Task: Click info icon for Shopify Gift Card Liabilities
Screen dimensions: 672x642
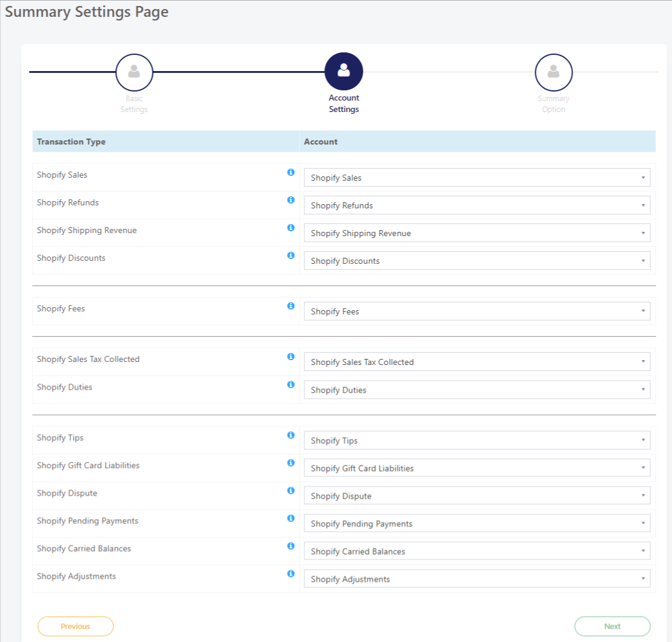Action: pos(290,463)
